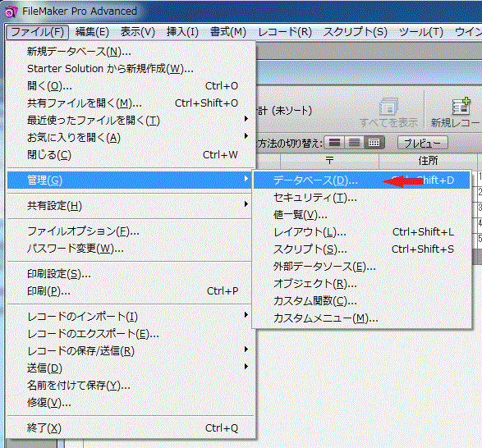This screenshot has width=482, height=448.
Task: Switch to list view icon
Action: pos(354,143)
